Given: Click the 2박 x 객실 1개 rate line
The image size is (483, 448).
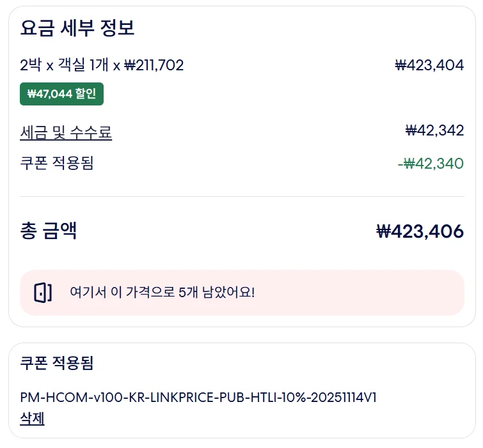Looking at the screenshot, I should 102,65.
